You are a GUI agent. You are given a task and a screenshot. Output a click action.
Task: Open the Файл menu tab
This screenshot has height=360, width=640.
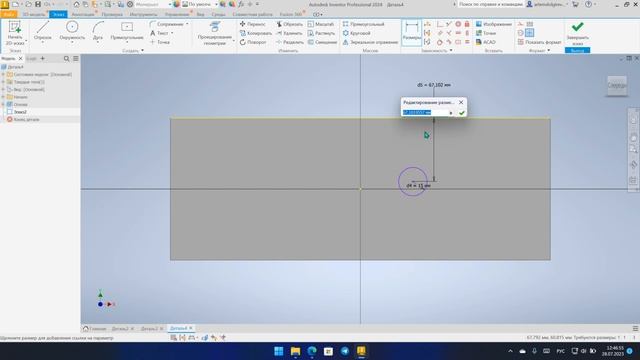pos(9,14)
